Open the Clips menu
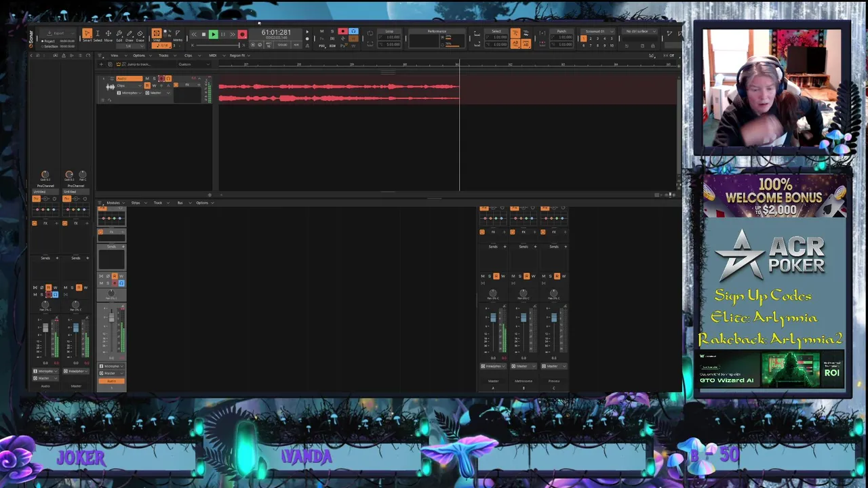The width and height of the screenshot is (868, 488). pyautogui.click(x=193, y=56)
